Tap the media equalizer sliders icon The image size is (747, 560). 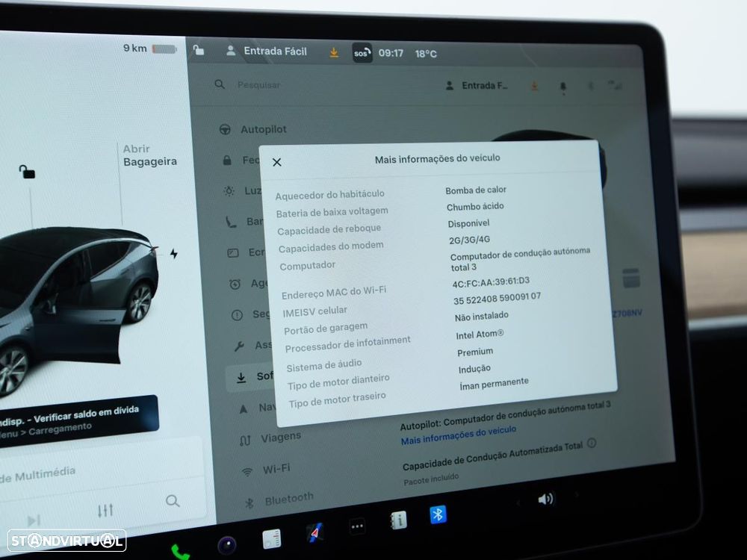(105, 510)
